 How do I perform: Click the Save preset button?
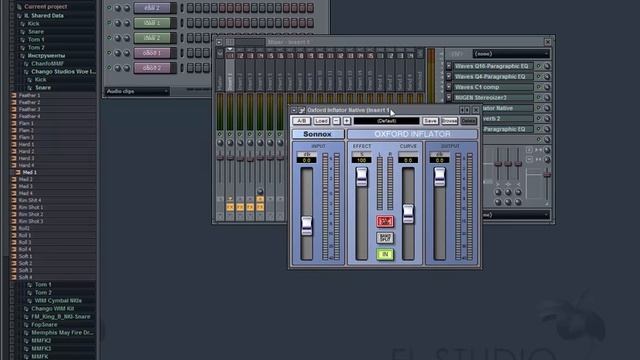pos(430,121)
